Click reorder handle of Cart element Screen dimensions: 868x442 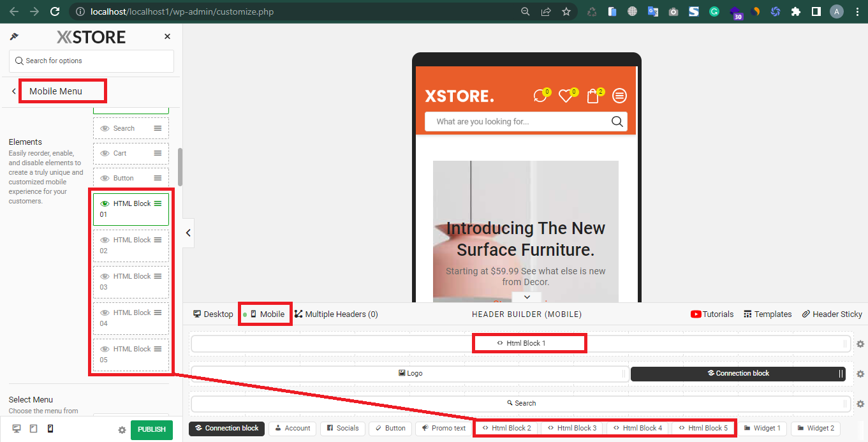click(x=158, y=153)
